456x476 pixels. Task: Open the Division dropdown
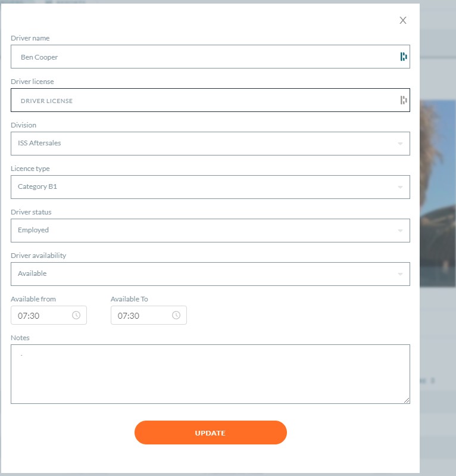coord(210,144)
